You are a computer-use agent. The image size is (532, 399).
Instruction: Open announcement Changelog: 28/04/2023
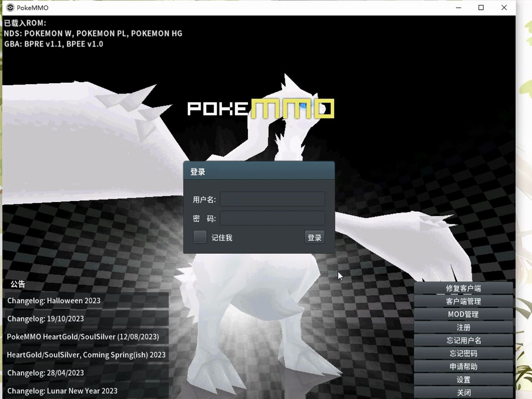pos(86,373)
